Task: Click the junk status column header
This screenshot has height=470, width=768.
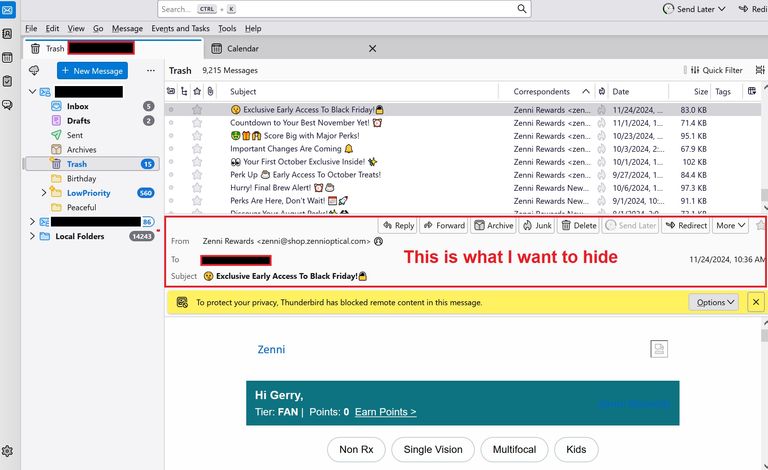Action: click(601, 91)
